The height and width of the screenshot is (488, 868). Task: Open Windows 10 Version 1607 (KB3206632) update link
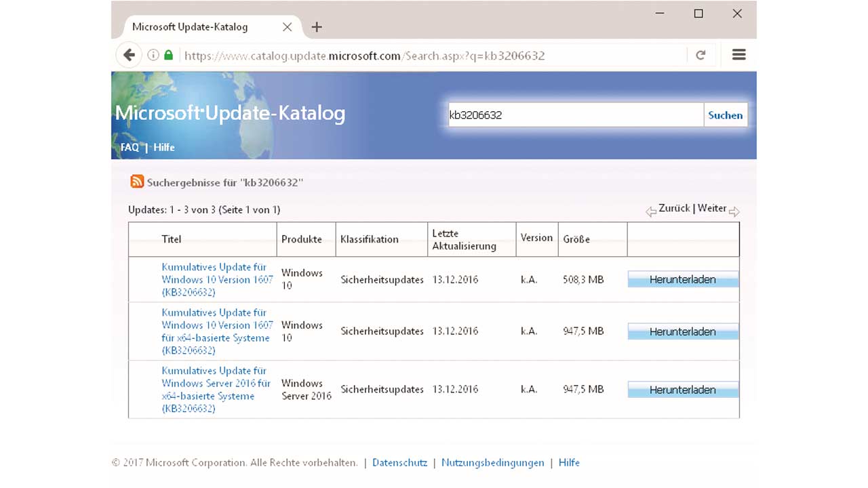pos(217,279)
